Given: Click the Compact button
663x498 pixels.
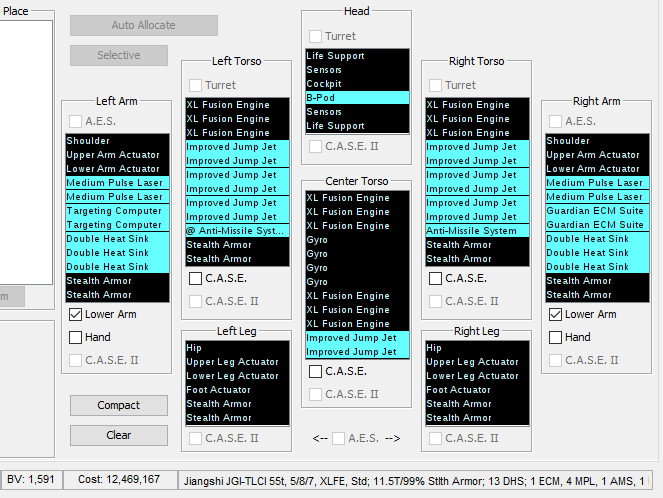Looking at the screenshot, I should click(x=119, y=405).
